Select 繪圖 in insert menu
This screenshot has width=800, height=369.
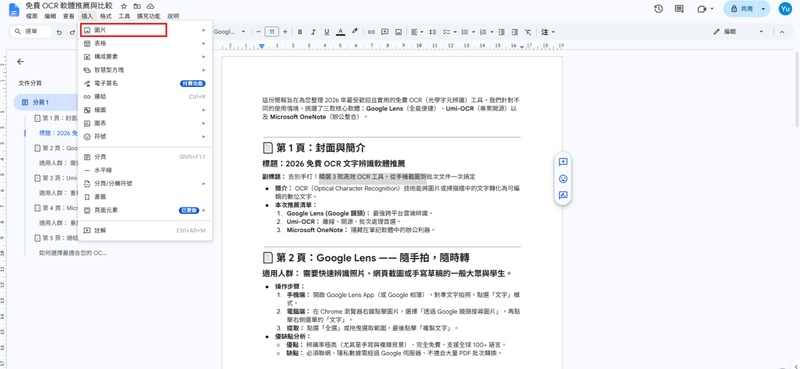click(x=145, y=110)
